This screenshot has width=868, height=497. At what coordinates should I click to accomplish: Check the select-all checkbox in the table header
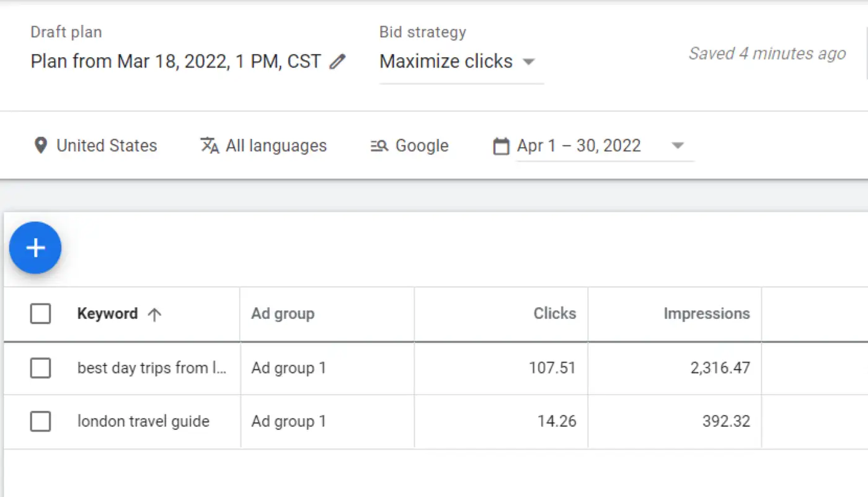tap(41, 314)
